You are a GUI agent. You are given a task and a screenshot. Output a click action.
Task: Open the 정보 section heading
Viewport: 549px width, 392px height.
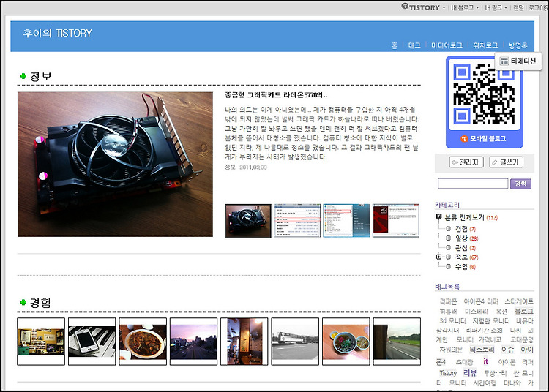[41, 76]
